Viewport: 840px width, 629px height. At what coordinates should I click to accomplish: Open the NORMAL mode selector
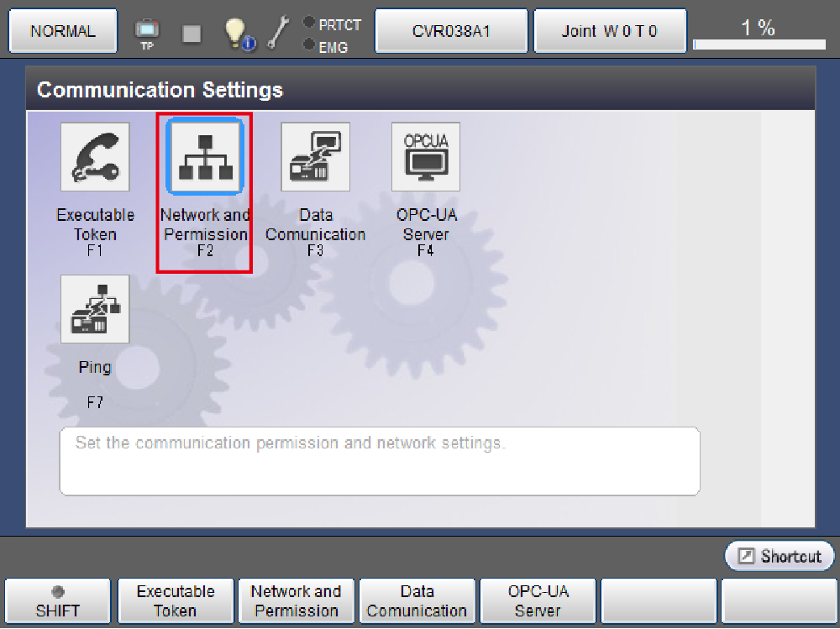[63, 32]
